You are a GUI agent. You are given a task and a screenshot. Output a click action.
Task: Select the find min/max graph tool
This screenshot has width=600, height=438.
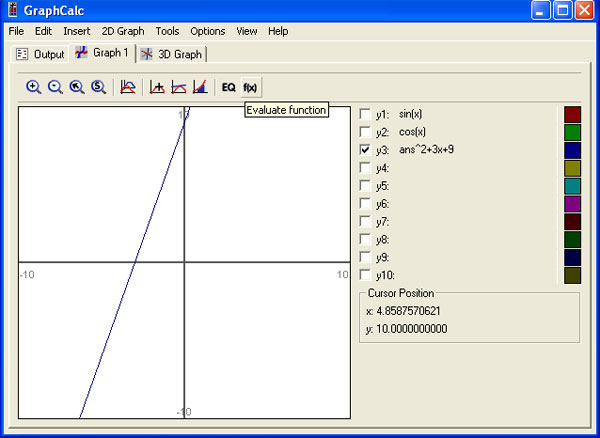[157, 87]
